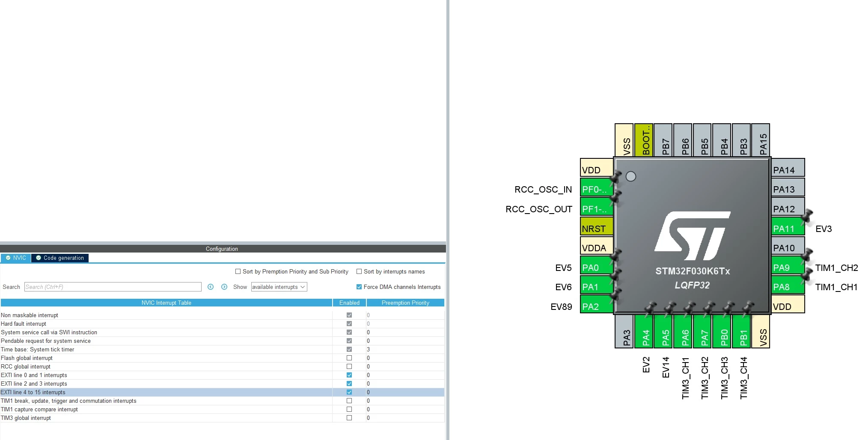
Task: Select the PB3 pin on the chip
Action: click(x=741, y=140)
